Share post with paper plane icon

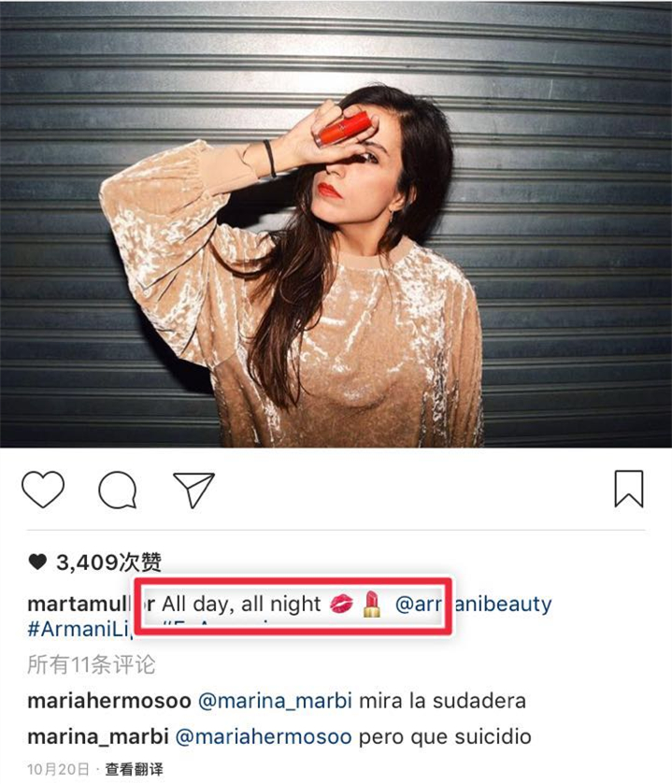click(x=194, y=490)
